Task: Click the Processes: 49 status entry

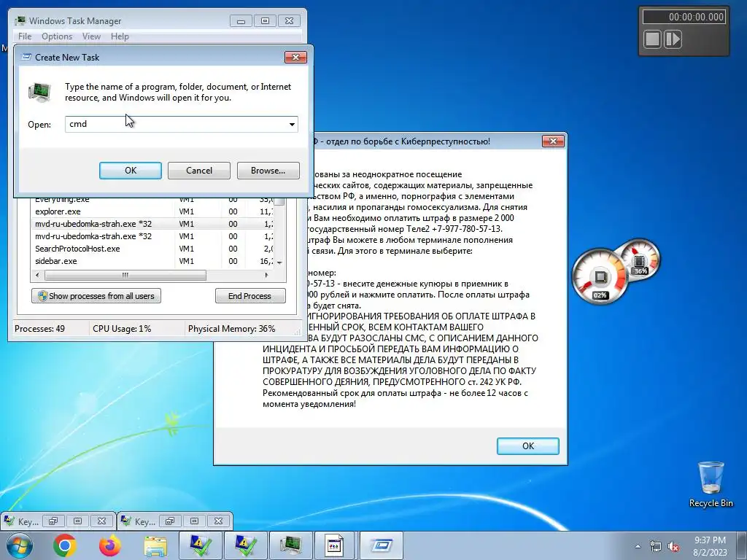Action: point(39,329)
